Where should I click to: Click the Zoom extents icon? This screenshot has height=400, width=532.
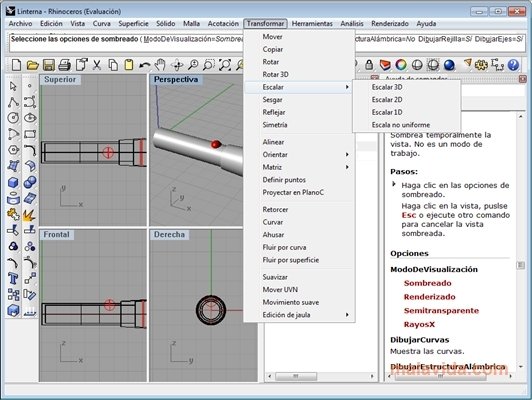pos(225,64)
